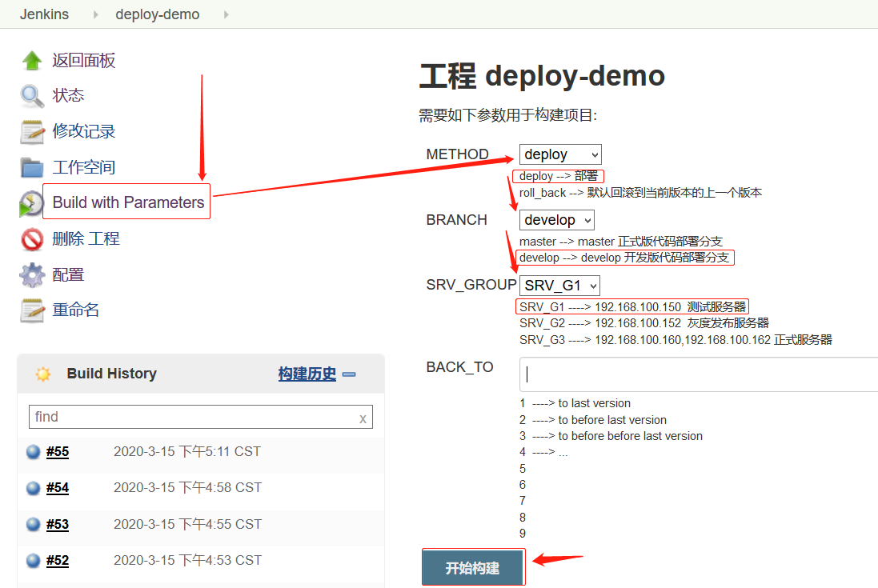
Task: Click the green up-arrow back to dashboard icon
Action: pyautogui.click(x=32, y=61)
